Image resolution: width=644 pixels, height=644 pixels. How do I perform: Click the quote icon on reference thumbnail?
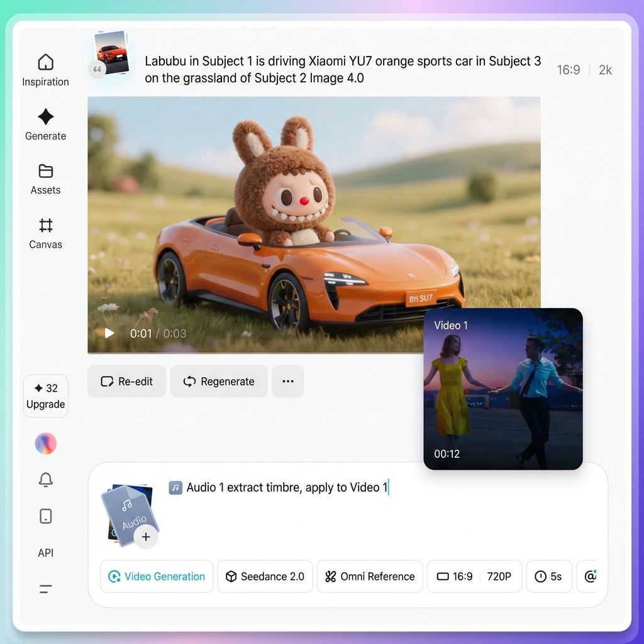click(x=97, y=69)
